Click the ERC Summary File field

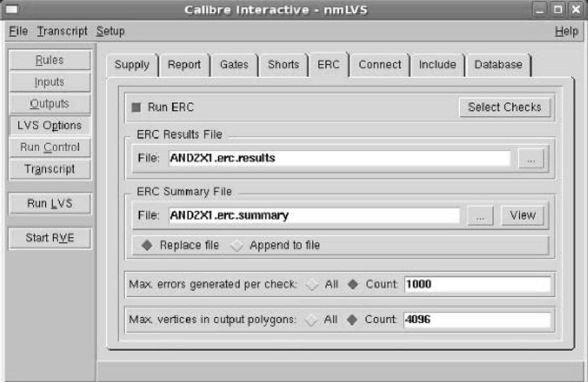pyautogui.click(x=314, y=215)
